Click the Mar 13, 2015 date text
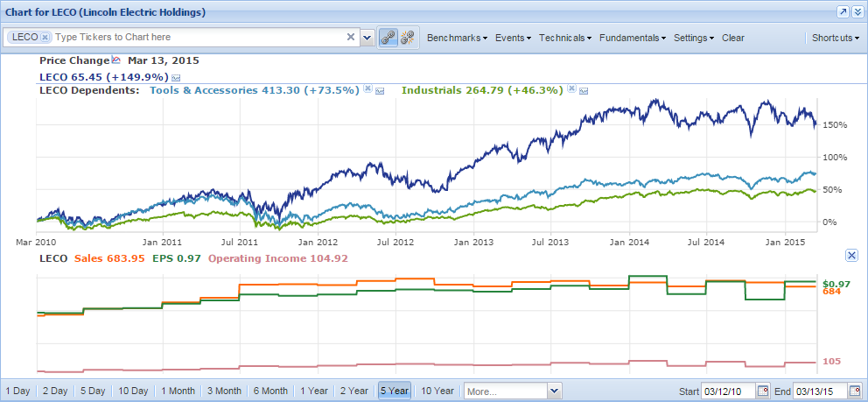Viewport: 868px width, 402px height. [x=164, y=60]
